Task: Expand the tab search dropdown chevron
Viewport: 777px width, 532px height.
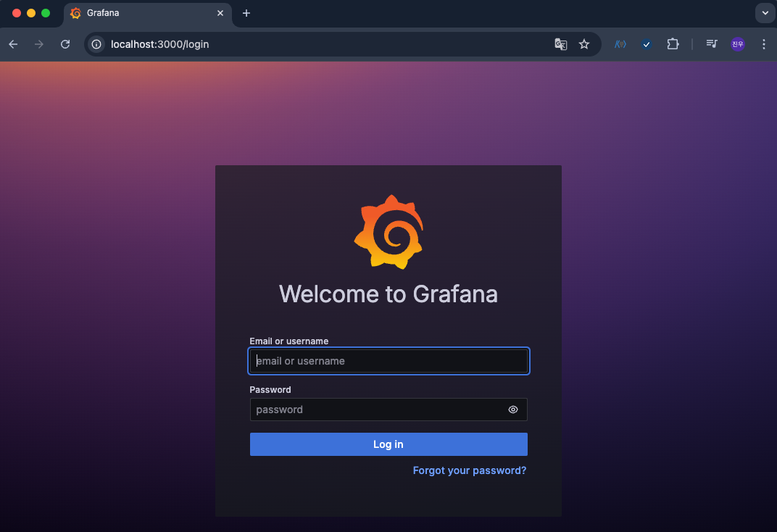Action: click(765, 13)
